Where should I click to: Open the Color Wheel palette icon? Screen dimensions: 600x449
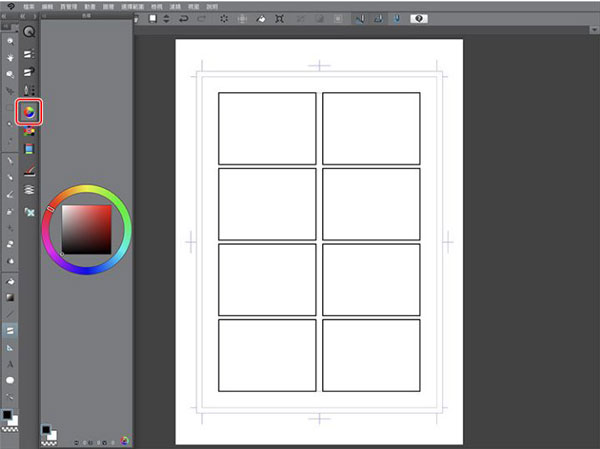click(x=29, y=111)
